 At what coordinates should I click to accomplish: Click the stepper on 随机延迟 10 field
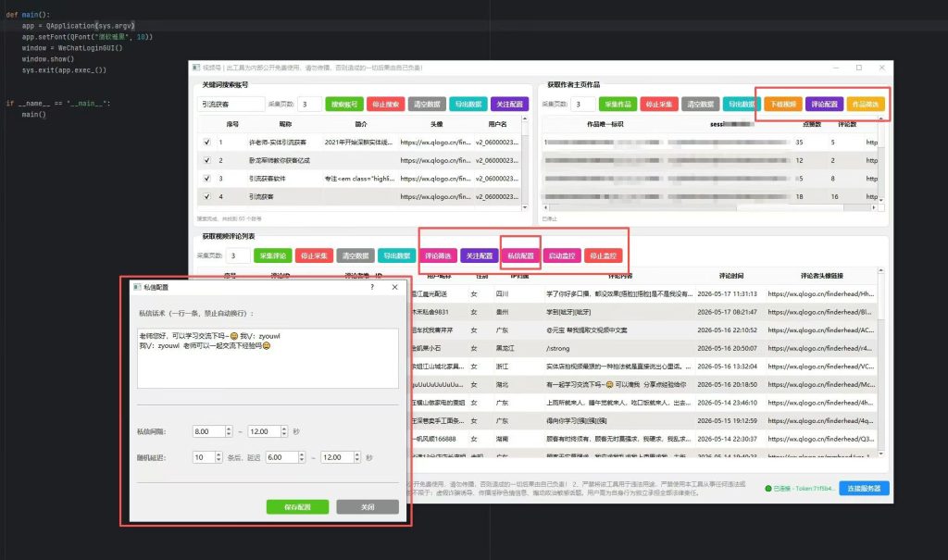218,457
